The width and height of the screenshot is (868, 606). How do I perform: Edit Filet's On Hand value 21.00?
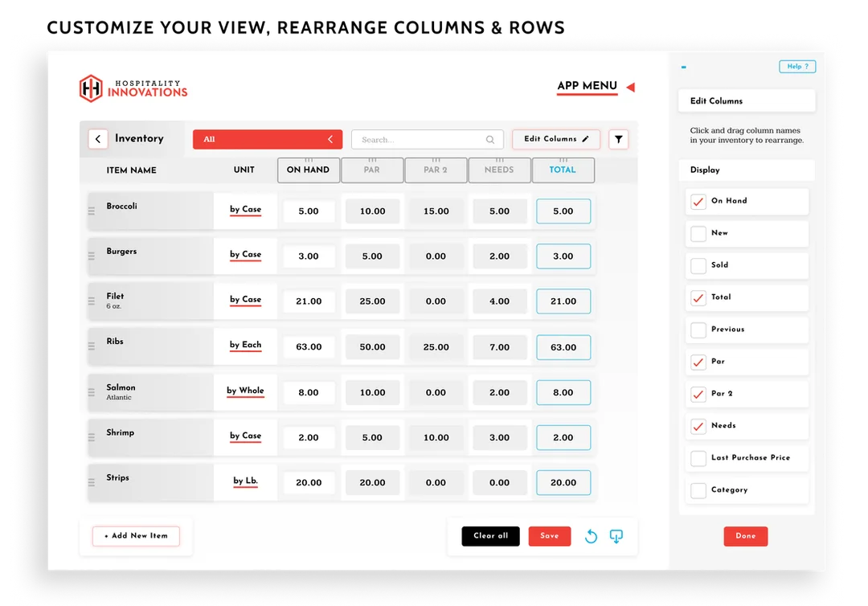[309, 301]
